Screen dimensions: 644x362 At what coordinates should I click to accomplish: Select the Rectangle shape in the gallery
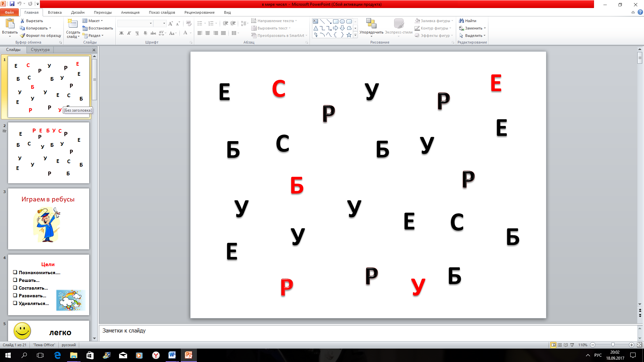335,21
